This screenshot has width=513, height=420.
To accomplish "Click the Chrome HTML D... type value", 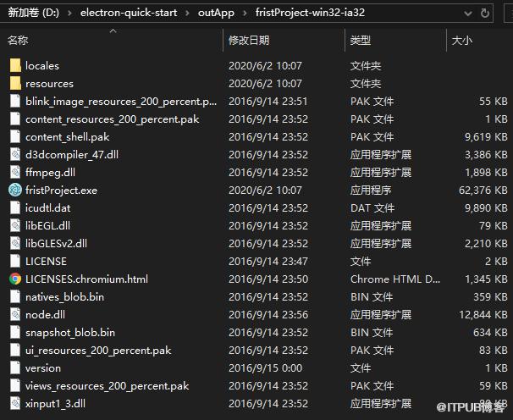I will click(x=395, y=279).
